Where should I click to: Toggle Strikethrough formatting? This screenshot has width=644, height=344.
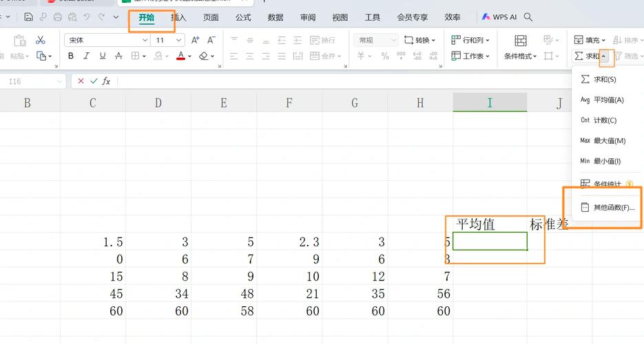pos(118,56)
